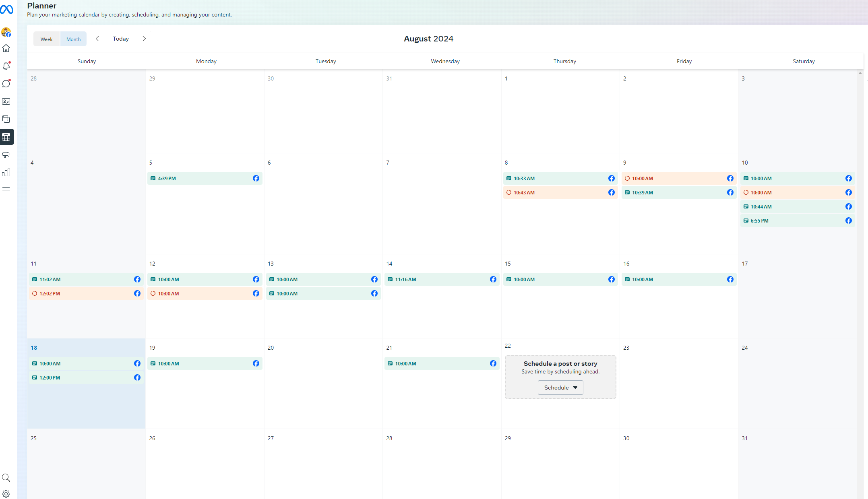Open the All tools hamburger icon

point(6,190)
